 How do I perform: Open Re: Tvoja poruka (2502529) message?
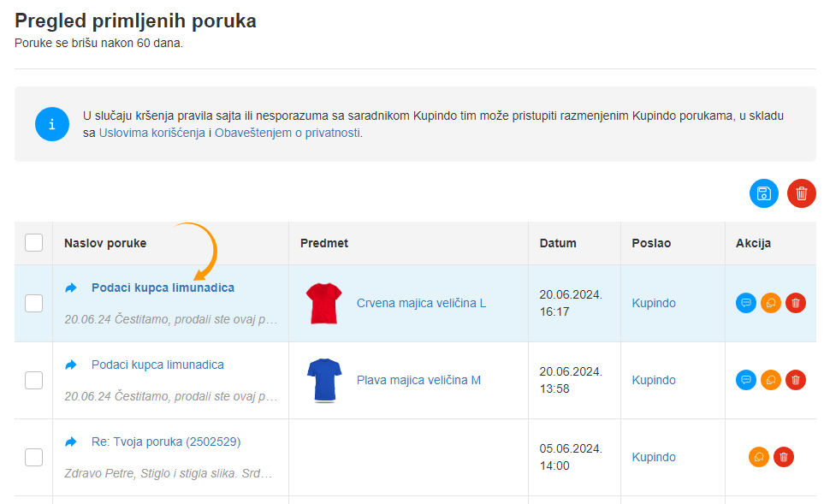(x=166, y=442)
